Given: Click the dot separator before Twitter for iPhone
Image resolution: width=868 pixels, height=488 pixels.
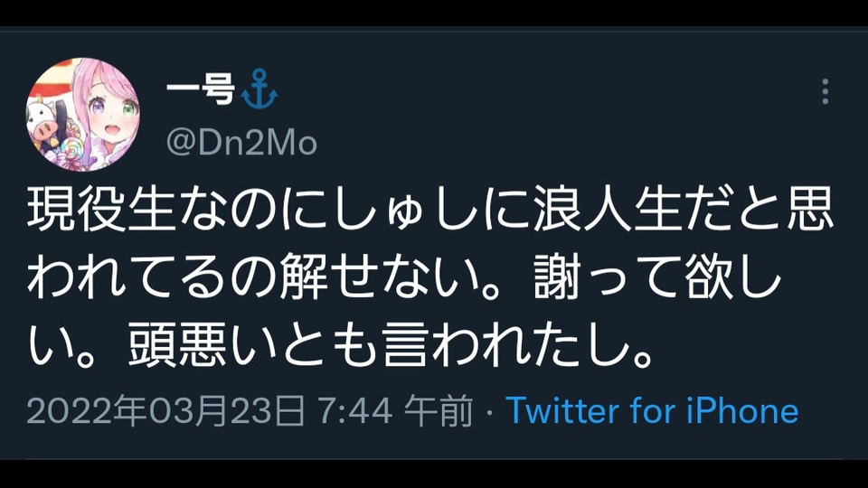Looking at the screenshot, I should click(489, 412).
